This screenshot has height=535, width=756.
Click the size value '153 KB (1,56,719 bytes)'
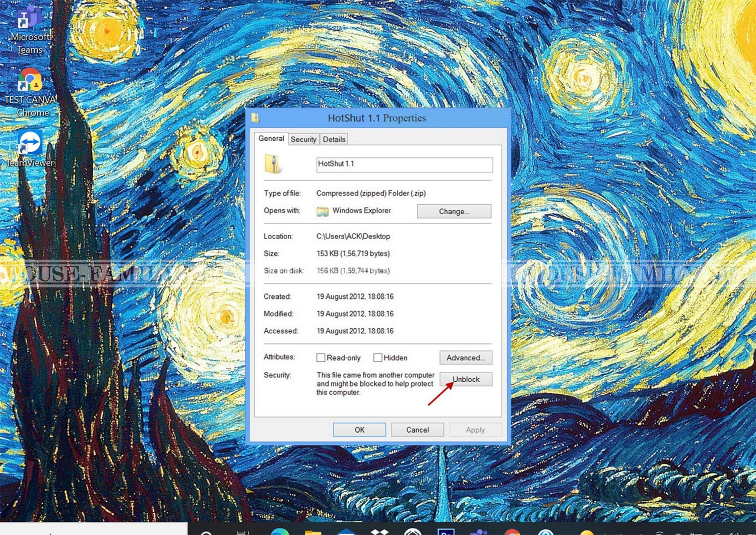click(353, 254)
